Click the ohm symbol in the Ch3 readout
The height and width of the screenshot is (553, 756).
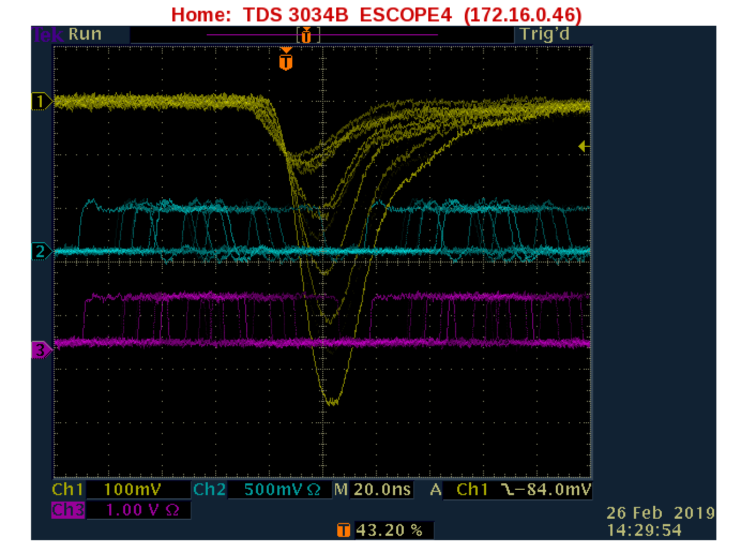point(172,510)
